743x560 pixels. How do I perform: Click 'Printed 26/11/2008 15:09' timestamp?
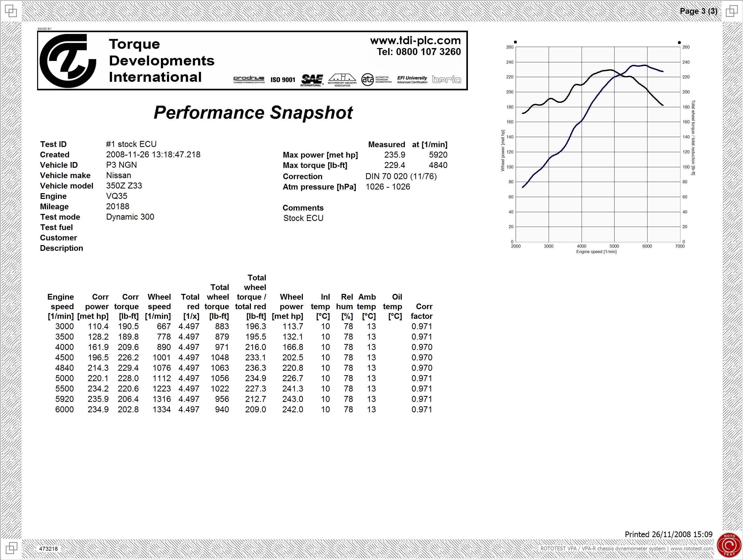click(669, 535)
